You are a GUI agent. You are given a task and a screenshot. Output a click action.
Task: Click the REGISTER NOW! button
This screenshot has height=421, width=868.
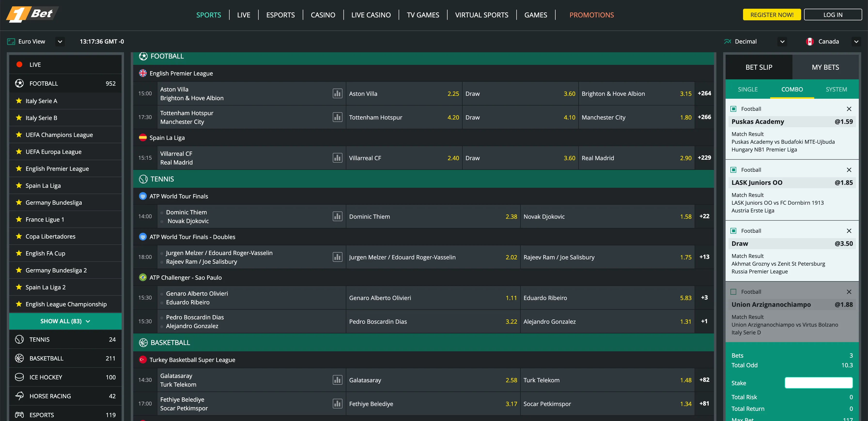point(772,15)
